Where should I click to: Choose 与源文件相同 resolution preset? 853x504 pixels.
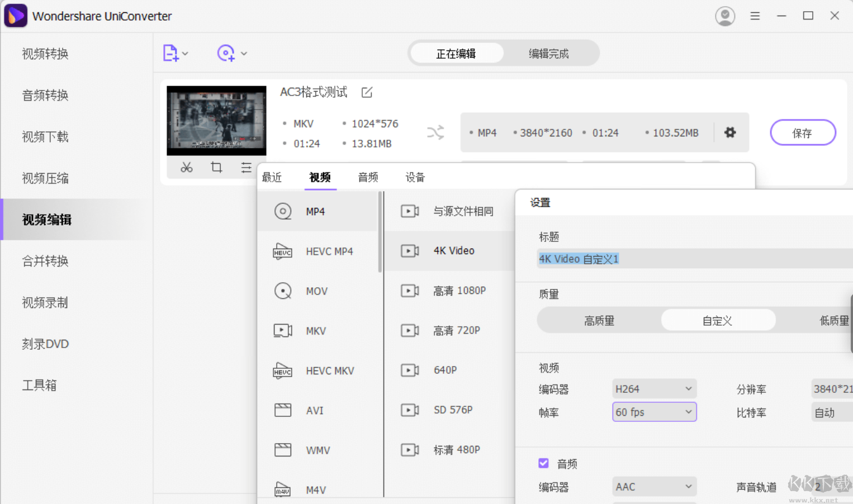click(449, 211)
